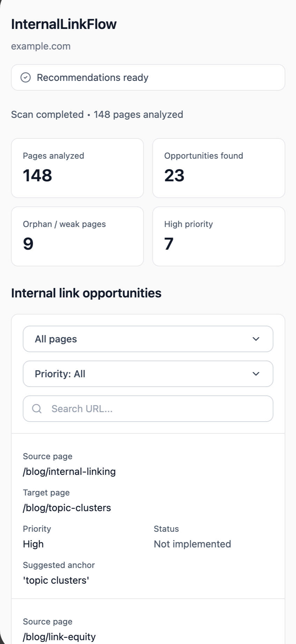
Task: Click the example.com domain label
Action: [40, 46]
